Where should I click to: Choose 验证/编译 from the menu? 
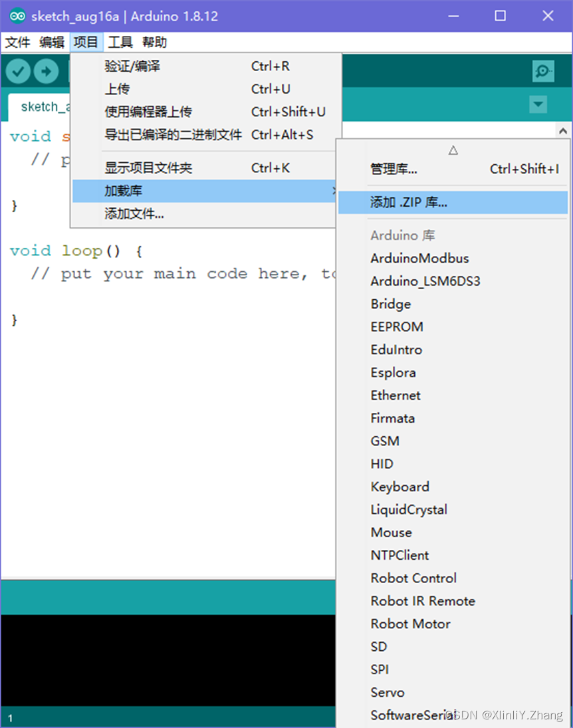click(204, 66)
